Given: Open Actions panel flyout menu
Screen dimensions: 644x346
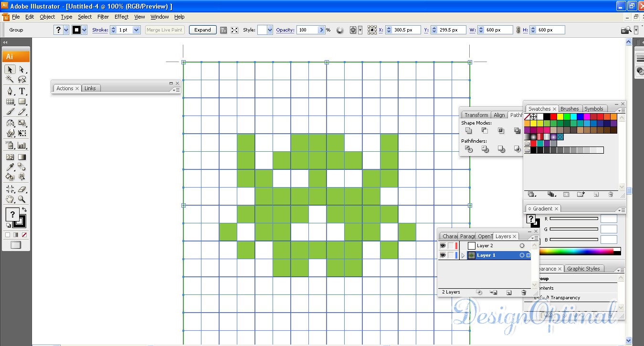Looking at the screenshot, I should point(176,89).
